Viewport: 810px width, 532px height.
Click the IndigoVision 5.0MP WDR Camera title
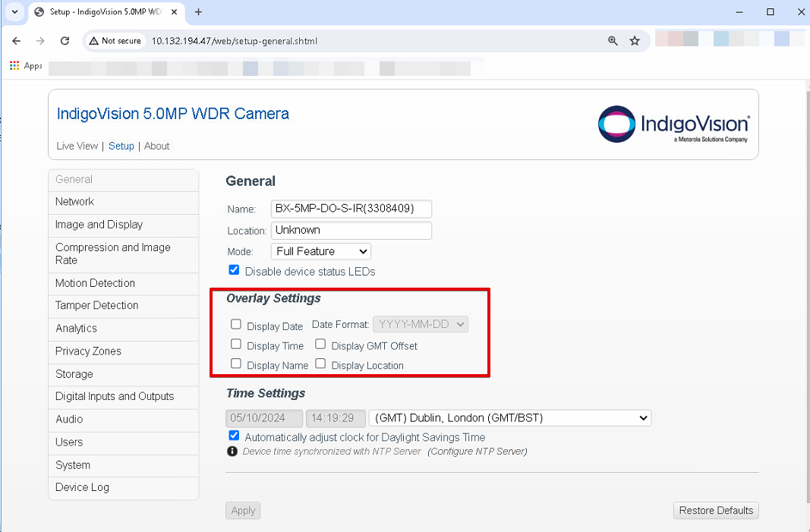pos(173,114)
